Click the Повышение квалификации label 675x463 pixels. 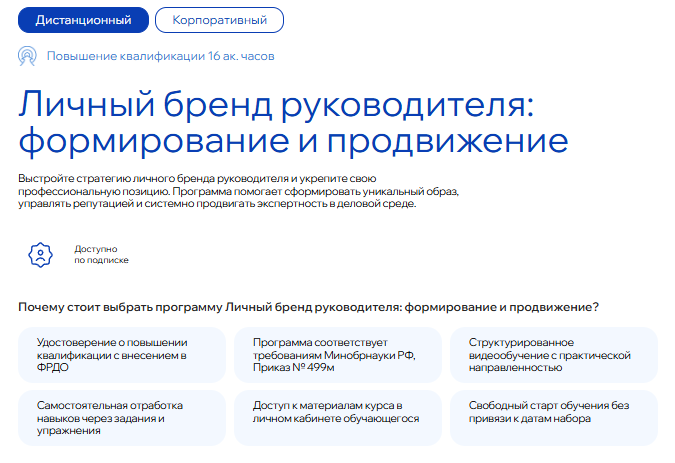pyautogui.click(x=121, y=56)
